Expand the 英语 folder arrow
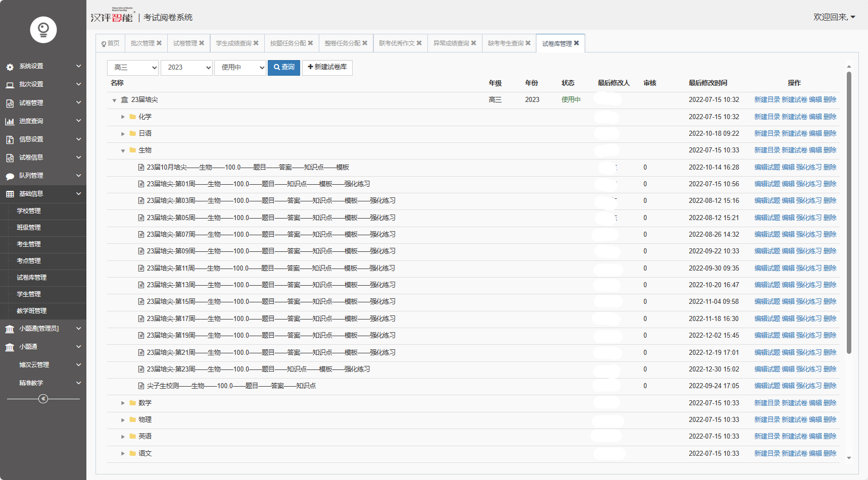Screen dimensions: 868x480 point(123,437)
